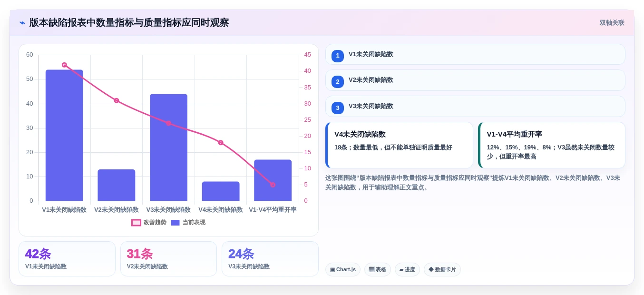Toggle the 改善趋势 legend swatch
644x295 pixels.
137,223
